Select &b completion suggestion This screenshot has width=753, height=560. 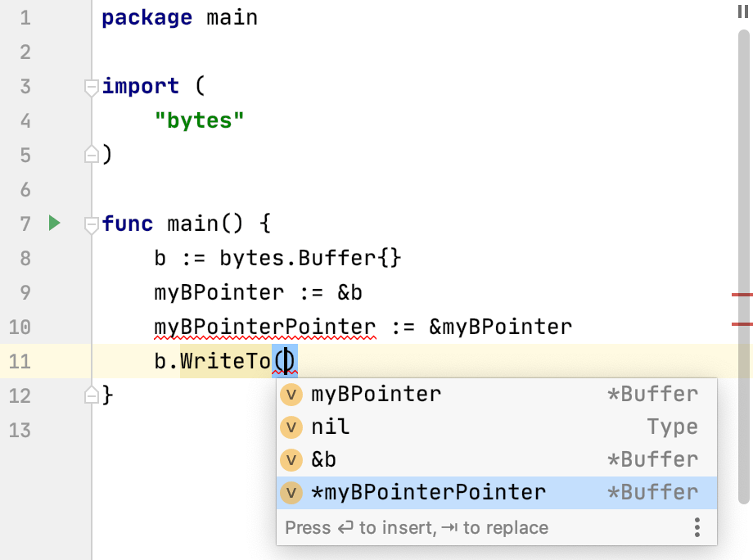coord(497,459)
